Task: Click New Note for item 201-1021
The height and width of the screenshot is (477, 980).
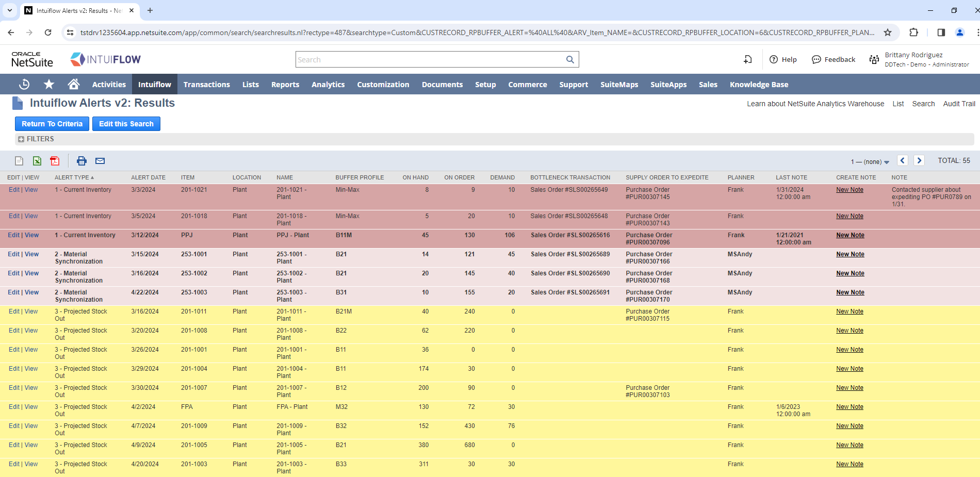Action: (850, 190)
